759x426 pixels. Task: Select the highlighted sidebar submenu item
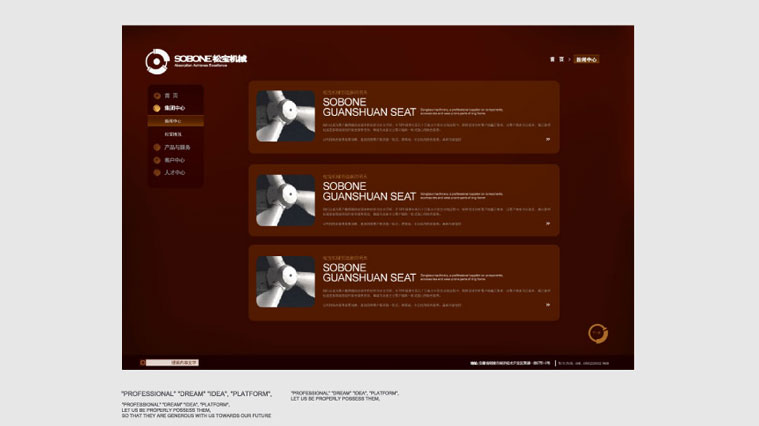(x=175, y=121)
